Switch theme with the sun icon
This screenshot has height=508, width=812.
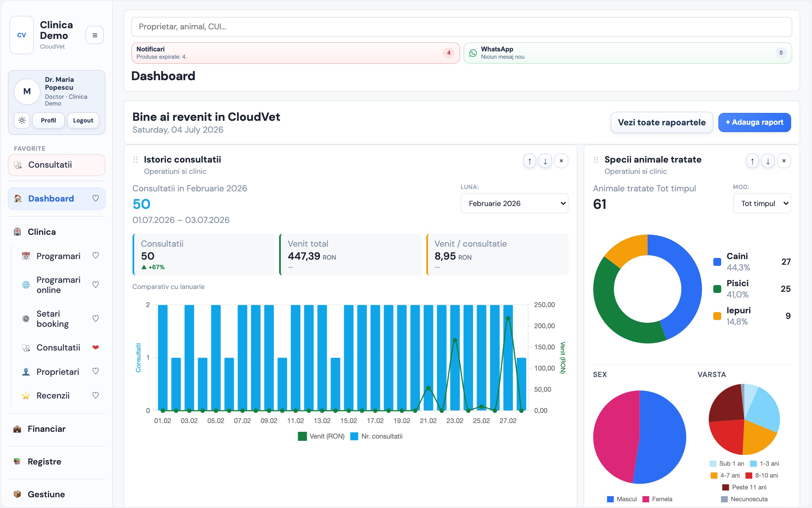point(22,120)
